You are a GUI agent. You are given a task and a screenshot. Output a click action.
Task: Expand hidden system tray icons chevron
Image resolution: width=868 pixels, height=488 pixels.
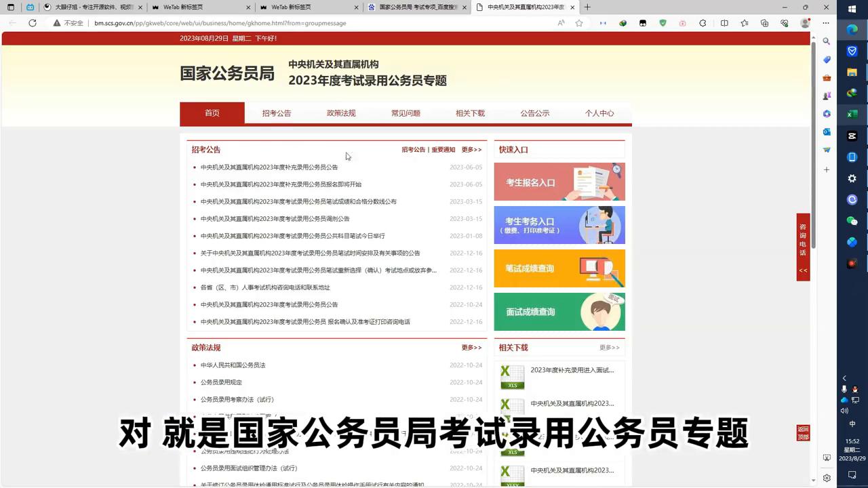click(844, 378)
